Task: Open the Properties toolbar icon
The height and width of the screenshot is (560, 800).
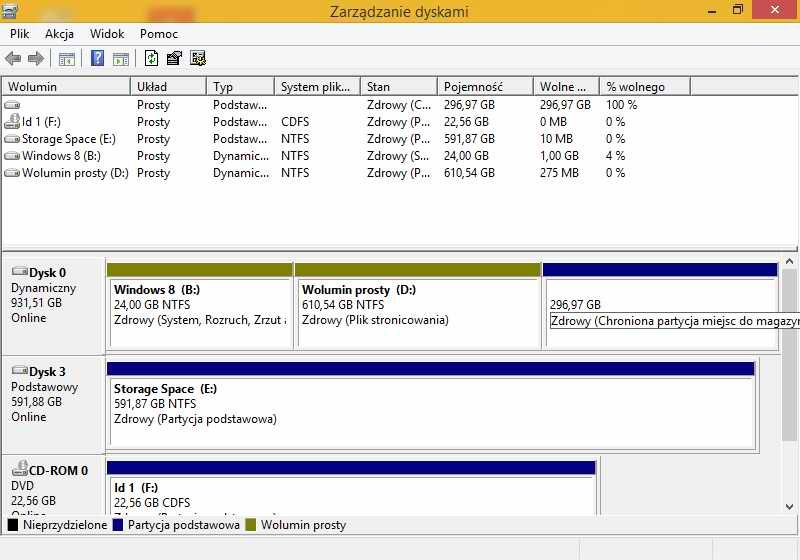Action: [174, 58]
